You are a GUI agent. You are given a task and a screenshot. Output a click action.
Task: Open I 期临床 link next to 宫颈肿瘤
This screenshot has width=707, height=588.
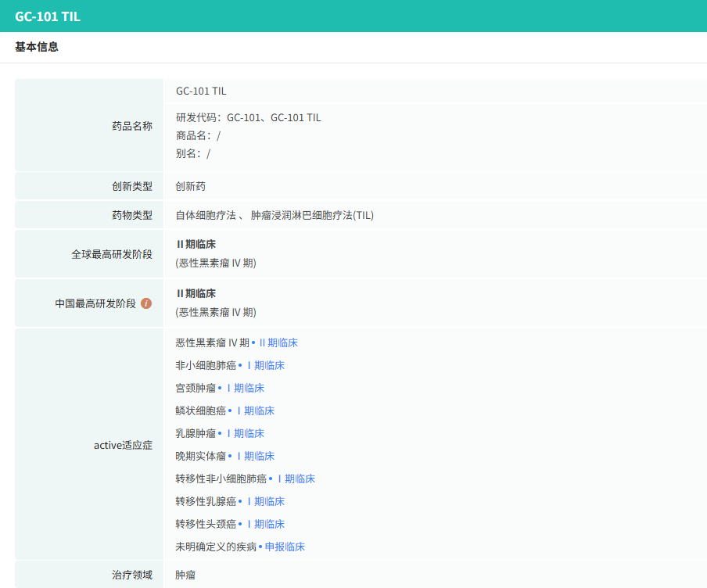(x=245, y=388)
